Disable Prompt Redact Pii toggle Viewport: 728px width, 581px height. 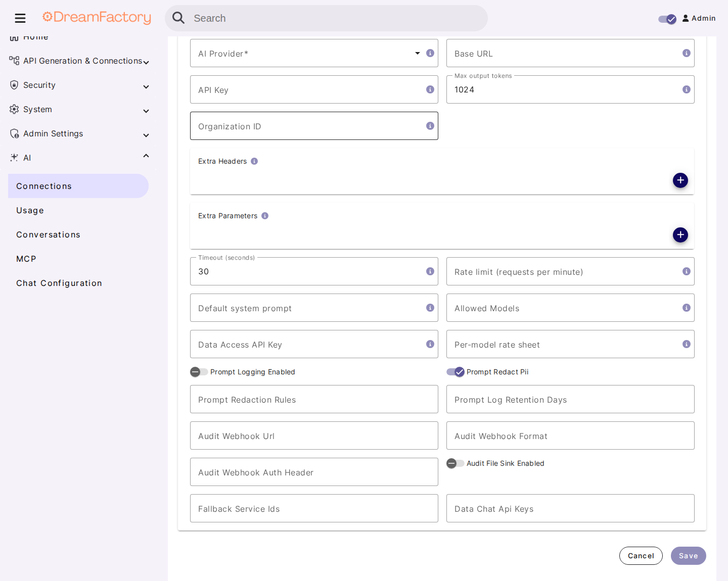coord(456,372)
